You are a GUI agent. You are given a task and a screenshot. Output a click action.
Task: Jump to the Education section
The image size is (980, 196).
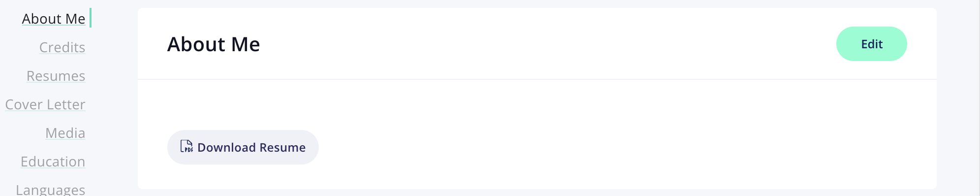tap(53, 162)
